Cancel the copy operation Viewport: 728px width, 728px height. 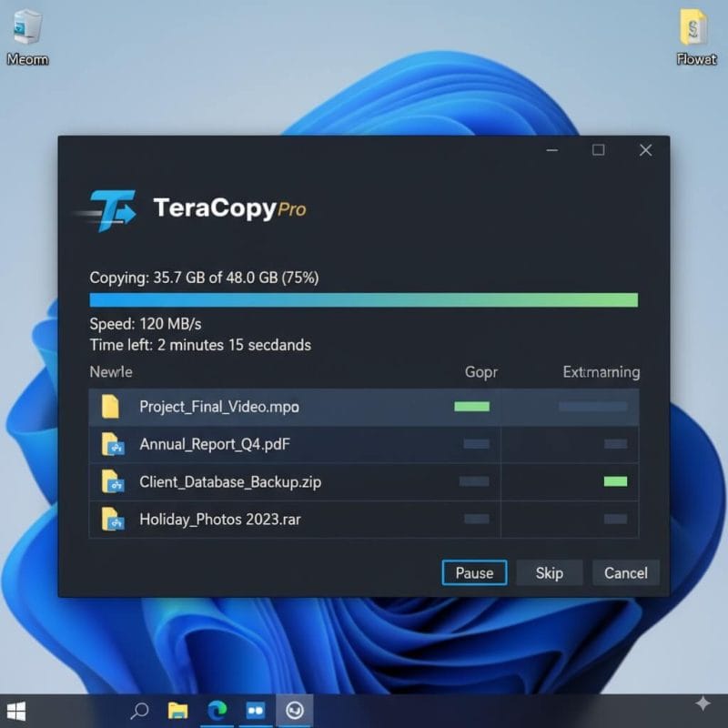coord(625,572)
